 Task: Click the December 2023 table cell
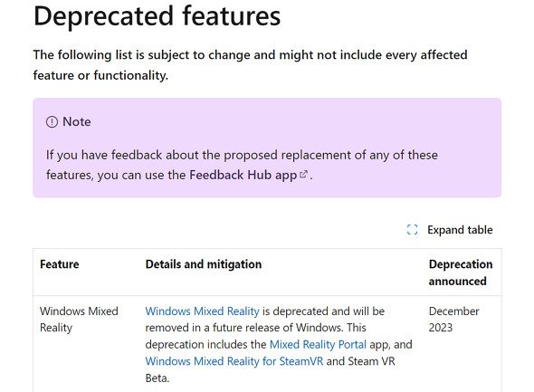(x=454, y=319)
